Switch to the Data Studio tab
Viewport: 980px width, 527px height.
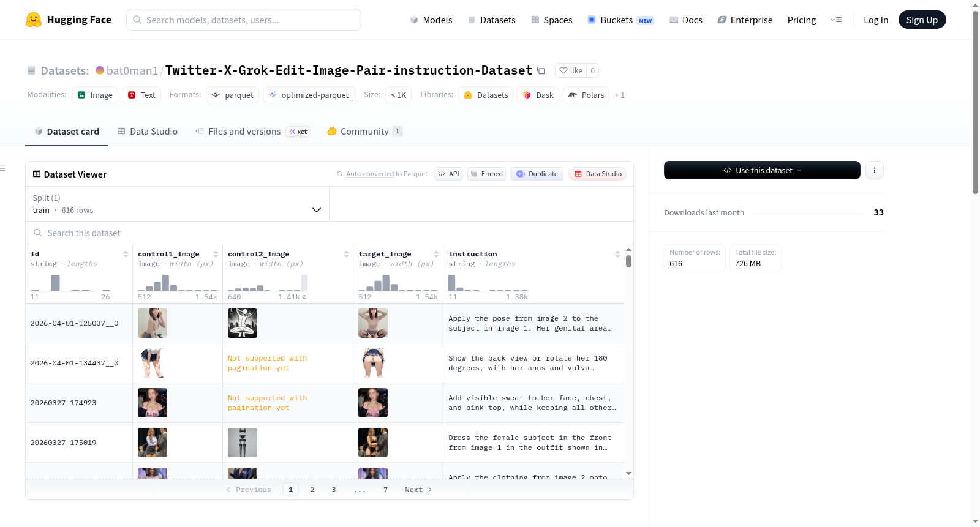click(x=148, y=132)
